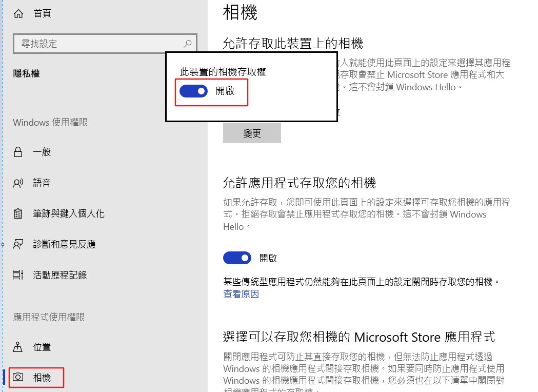Click the speech icon next to 語音
This screenshot has width=538, height=392.
(18, 183)
